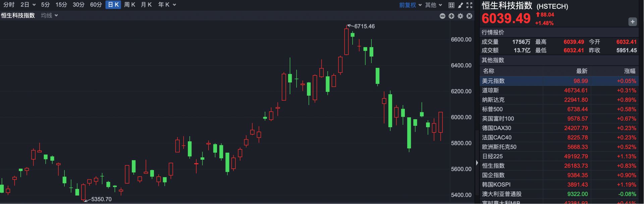The image size is (644, 204).
Task: Collapse the right quote panel arrow
Action: pyautogui.click(x=477, y=163)
